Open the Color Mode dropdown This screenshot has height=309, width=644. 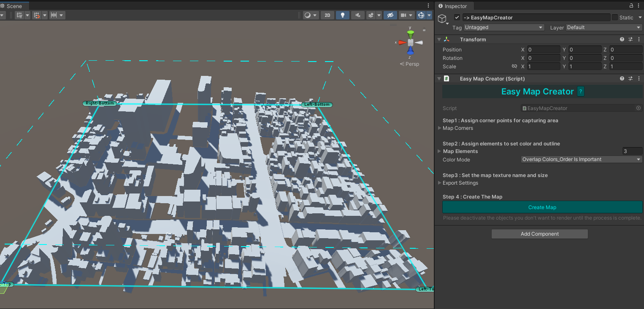pyautogui.click(x=581, y=159)
